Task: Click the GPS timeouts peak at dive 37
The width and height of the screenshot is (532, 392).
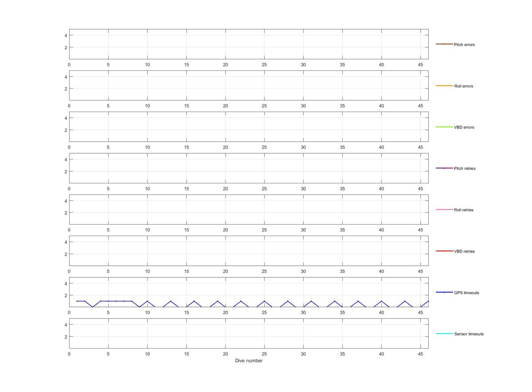Action: (x=358, y=301)
